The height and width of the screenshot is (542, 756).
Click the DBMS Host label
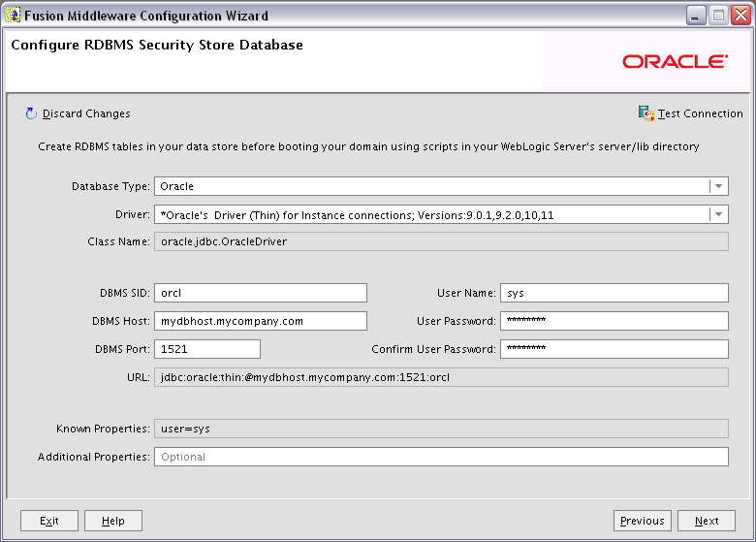[121, 321]
